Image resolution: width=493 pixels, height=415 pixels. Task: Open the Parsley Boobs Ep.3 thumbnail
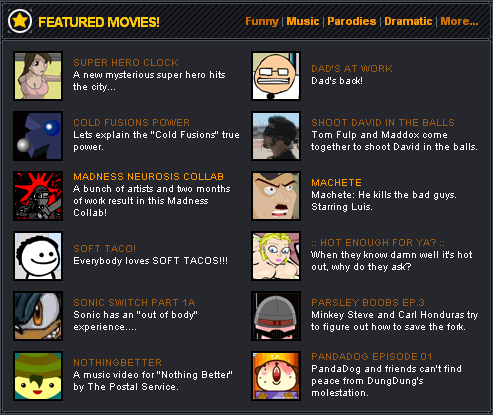[x=276, y=316]
